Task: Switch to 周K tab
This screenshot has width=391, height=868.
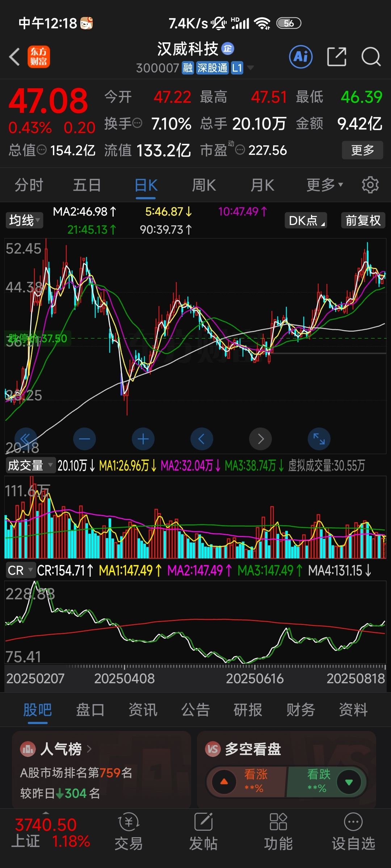Action: [x=204, y=185]
